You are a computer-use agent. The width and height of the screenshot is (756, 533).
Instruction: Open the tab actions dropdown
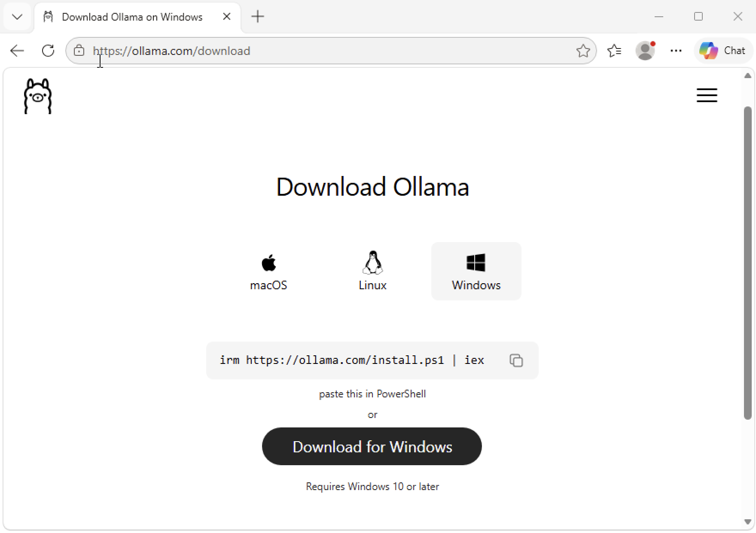coord(17,17)
